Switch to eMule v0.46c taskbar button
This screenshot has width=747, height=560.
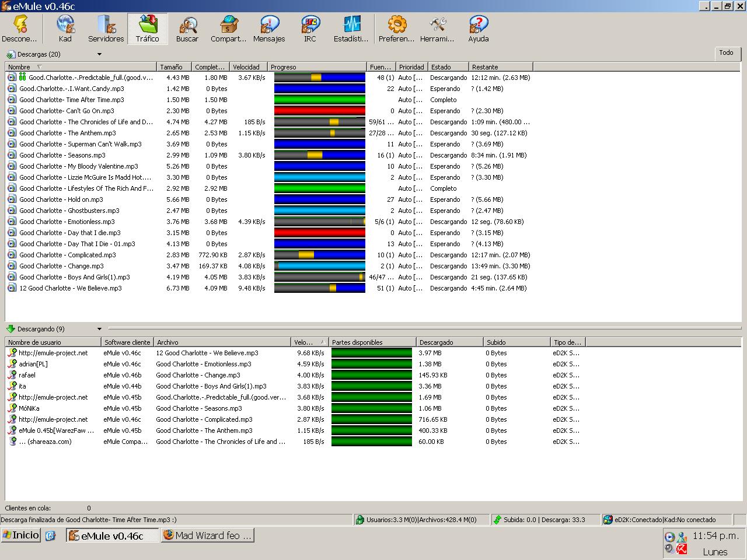point(112,535)
